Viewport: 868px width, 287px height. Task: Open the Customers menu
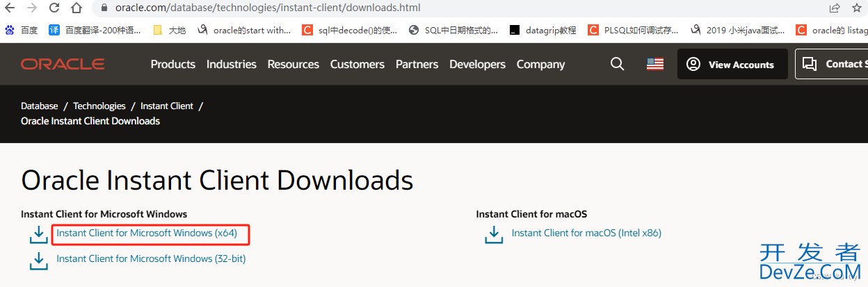(357, 64)
